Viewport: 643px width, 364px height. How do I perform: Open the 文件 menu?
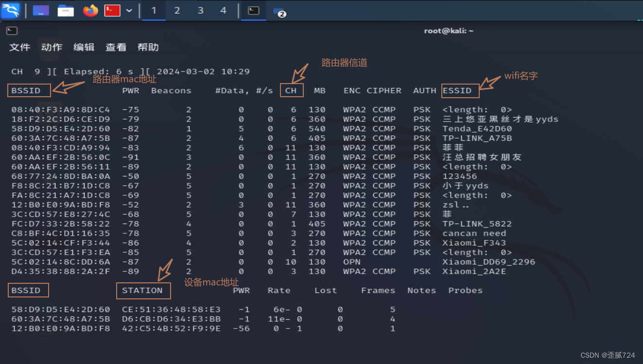[20, 47]
